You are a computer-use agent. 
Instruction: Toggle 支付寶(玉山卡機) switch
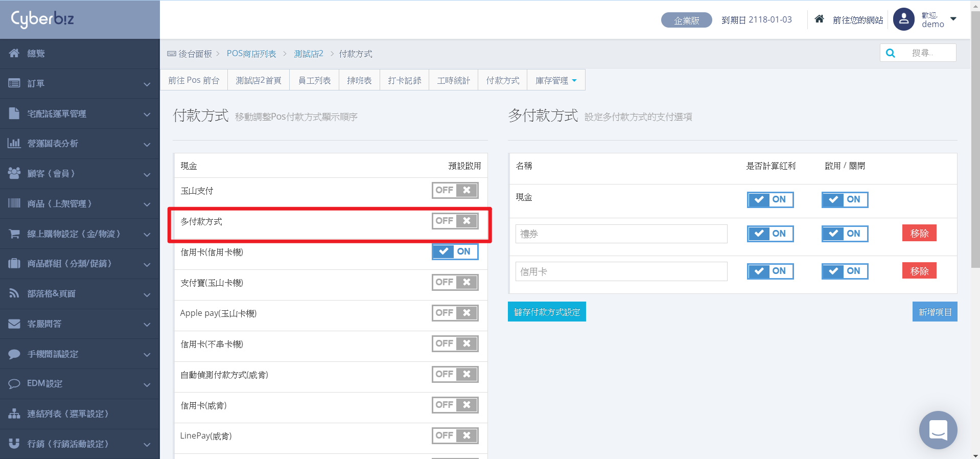click(455, 282)
